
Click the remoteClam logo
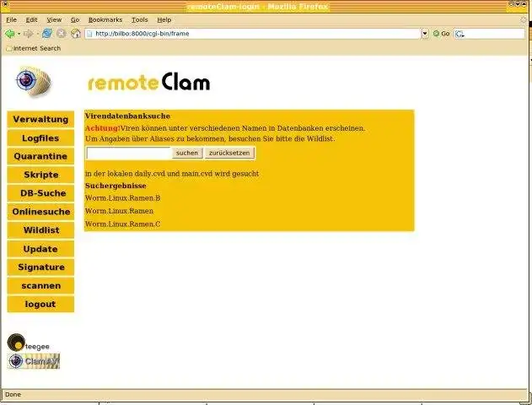pos(148,82)
